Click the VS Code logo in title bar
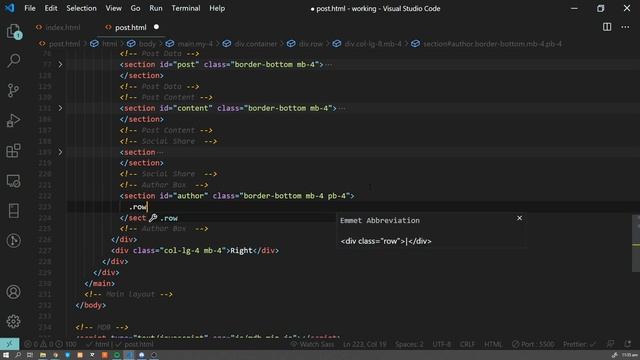 point(9,8)
